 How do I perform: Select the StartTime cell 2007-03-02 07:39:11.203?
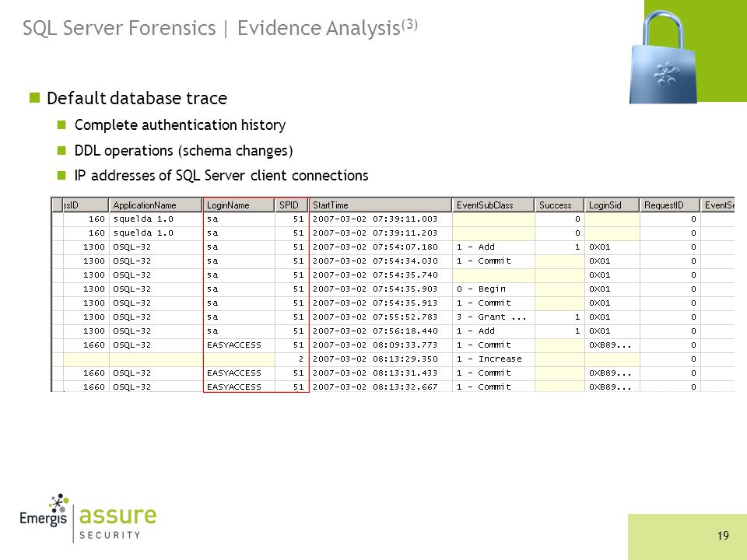click(381, 233)
